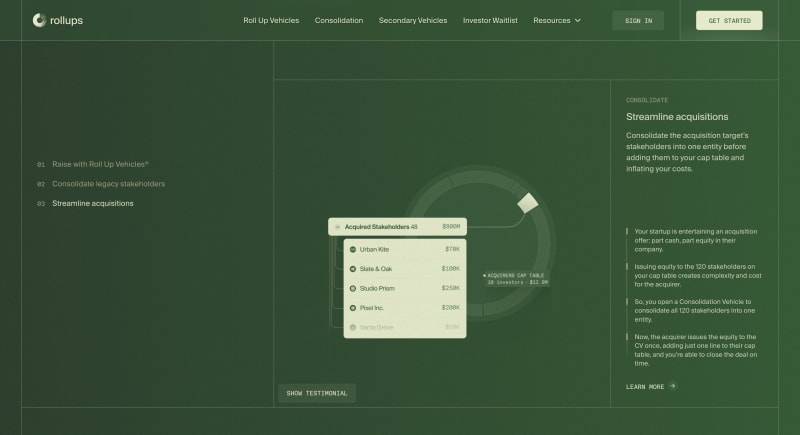
Task: Open the Consolidation nav item
Action: 339,20
